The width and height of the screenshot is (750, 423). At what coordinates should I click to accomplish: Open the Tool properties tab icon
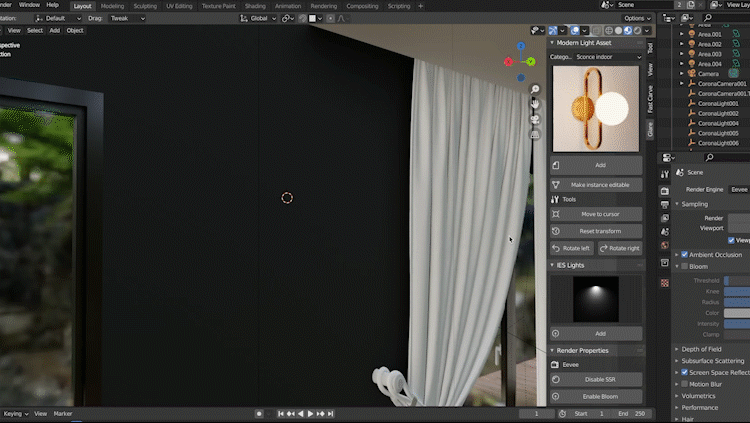[x=665, y=174]
